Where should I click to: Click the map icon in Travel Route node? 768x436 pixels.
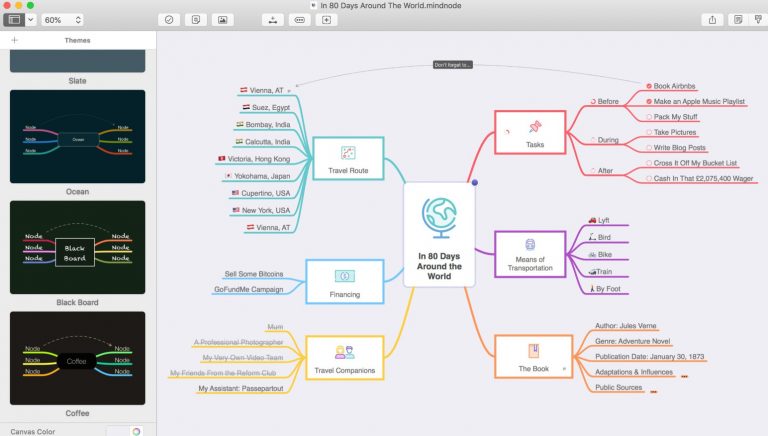coord(348,153)
